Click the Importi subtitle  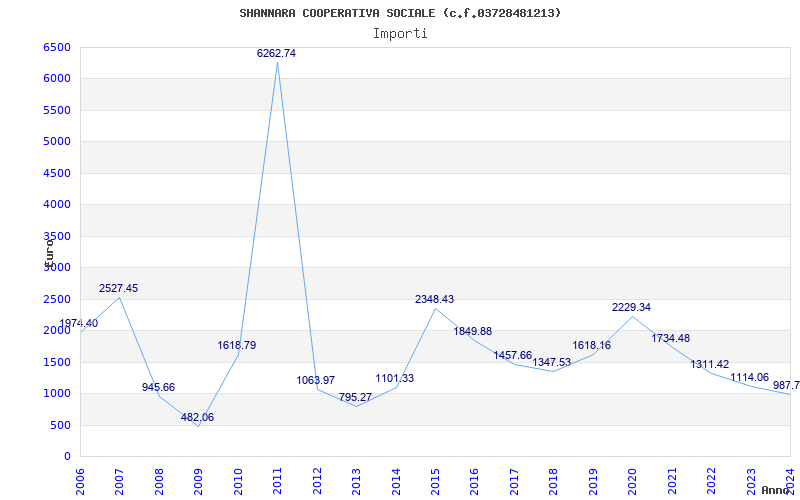(x=400, y=34)
